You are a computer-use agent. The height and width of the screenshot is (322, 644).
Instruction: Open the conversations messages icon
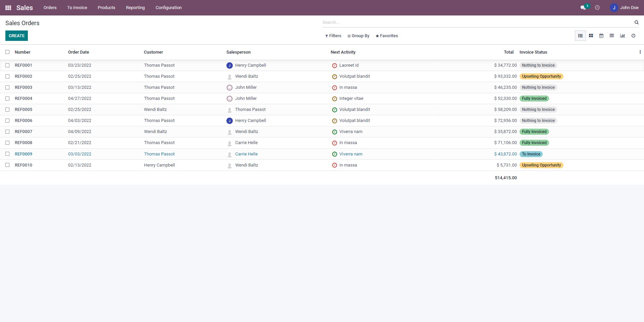click(x=583, y=8)
